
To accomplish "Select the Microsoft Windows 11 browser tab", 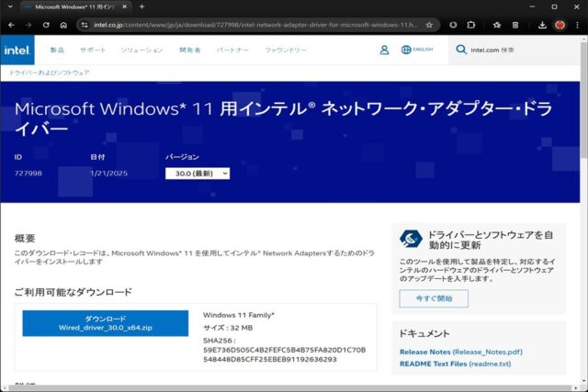I will pos(75,6).
